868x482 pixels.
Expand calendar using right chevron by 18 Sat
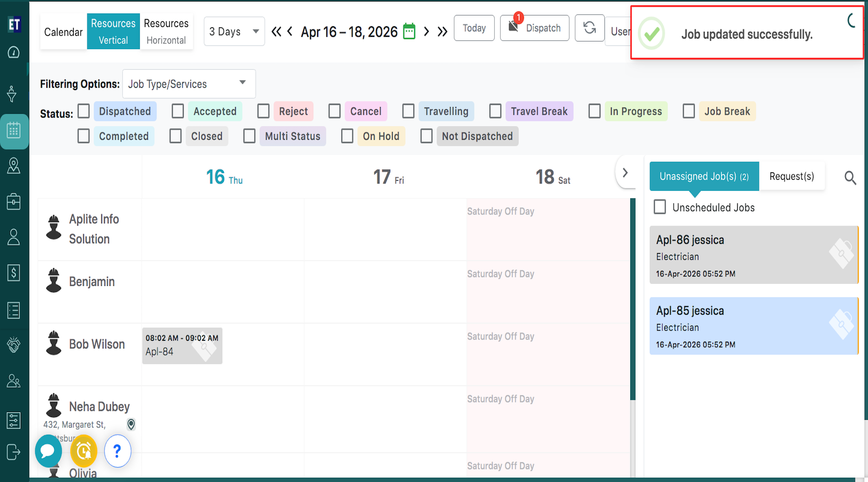pyautogui.click(x=625, y=173)
